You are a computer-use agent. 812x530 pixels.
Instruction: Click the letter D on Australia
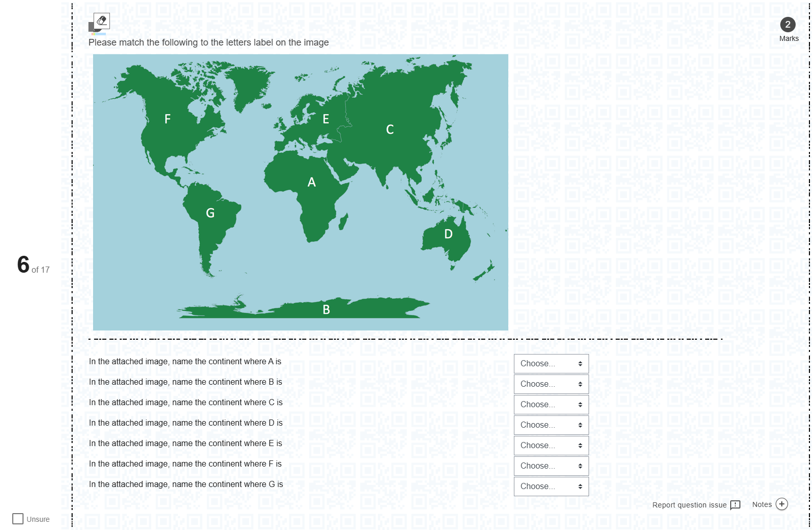448,234
